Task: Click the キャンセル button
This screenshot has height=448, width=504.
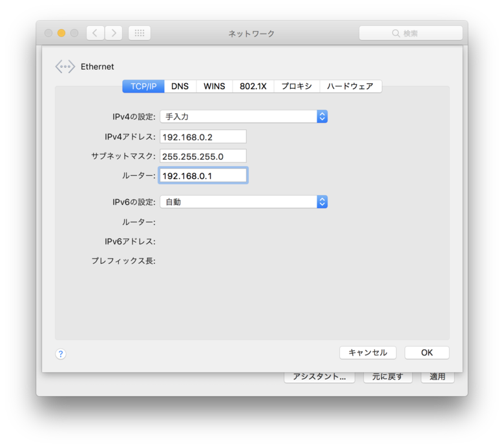Action: click(x=368, y=352)
